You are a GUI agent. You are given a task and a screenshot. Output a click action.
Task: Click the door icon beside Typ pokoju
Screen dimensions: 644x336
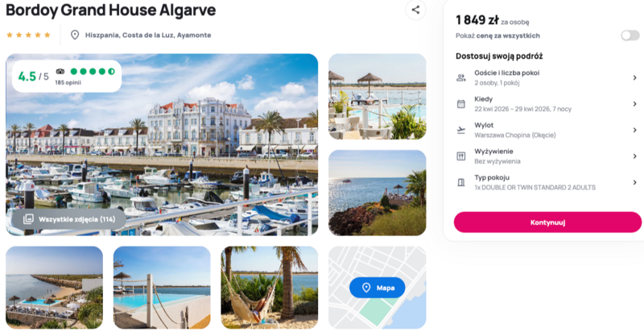pyautogui.click(x=461, y=183)
